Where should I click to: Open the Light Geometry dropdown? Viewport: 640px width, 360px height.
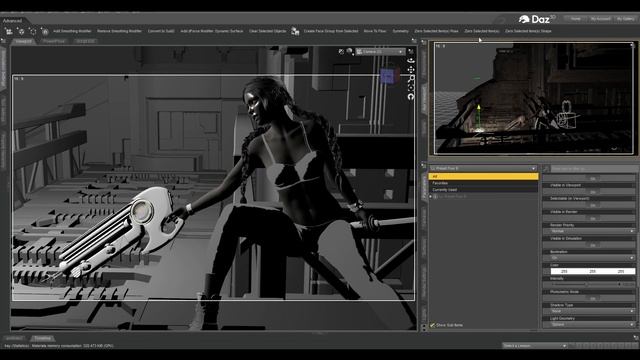point(593,324)
